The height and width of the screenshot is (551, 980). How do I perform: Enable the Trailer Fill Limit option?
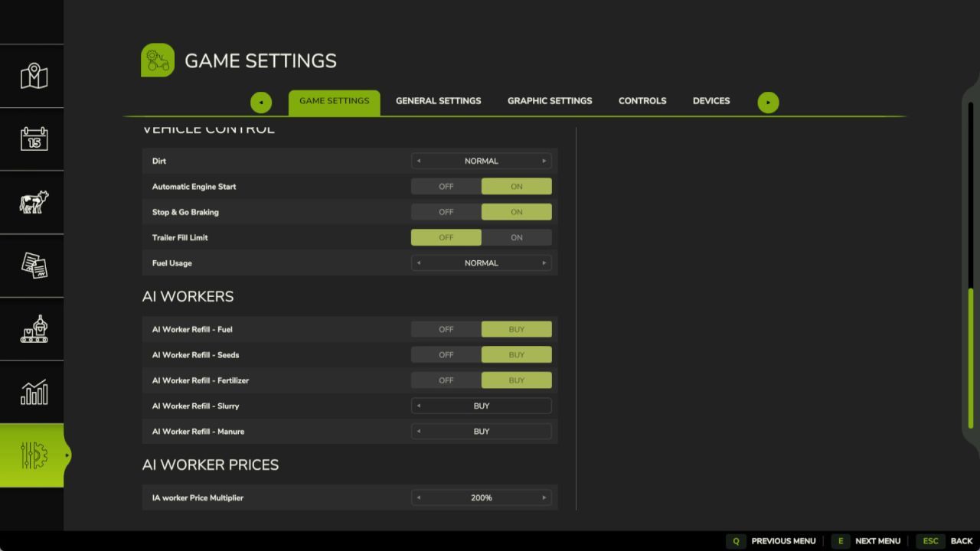click(516, 237)
